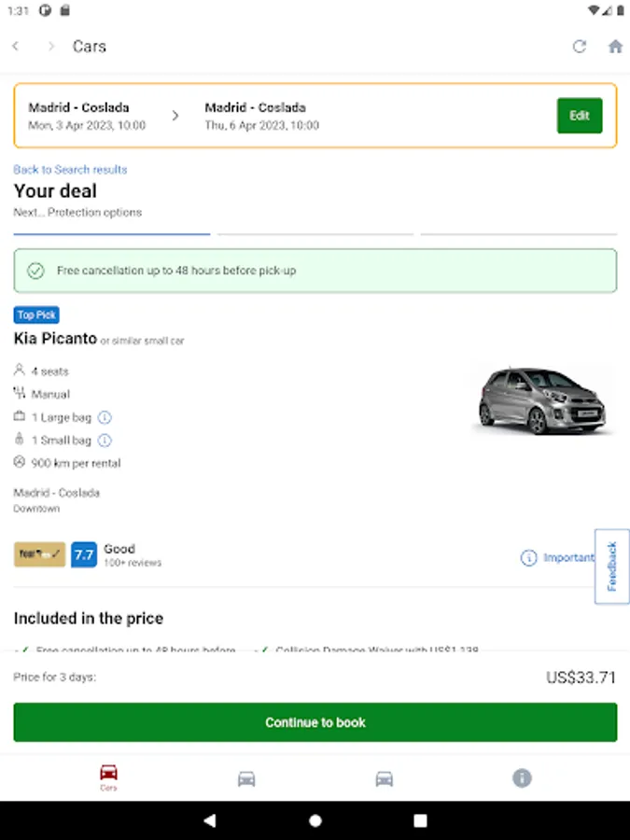Tap the 7.7 Good rating badge
630x840 pixels.
84,555
